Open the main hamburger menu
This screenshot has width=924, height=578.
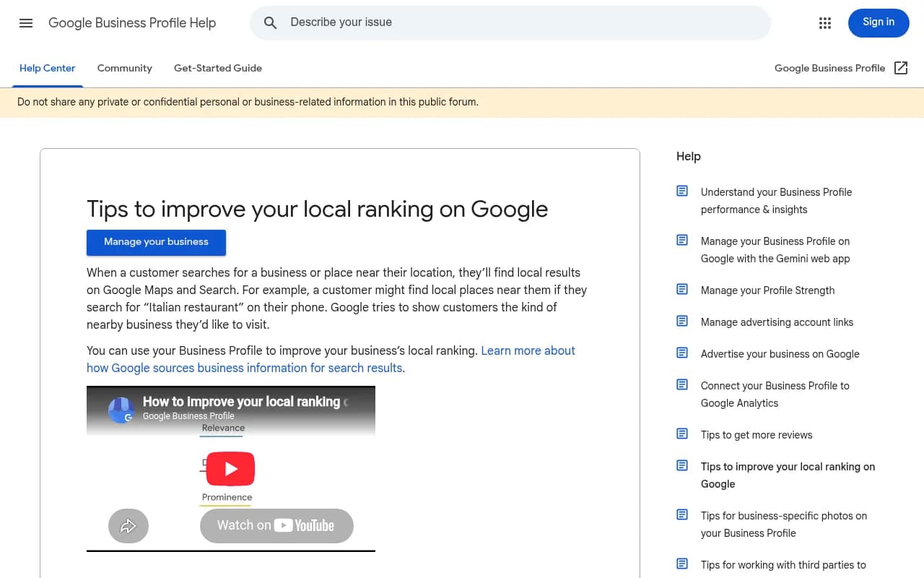click(x=26, y=23)
